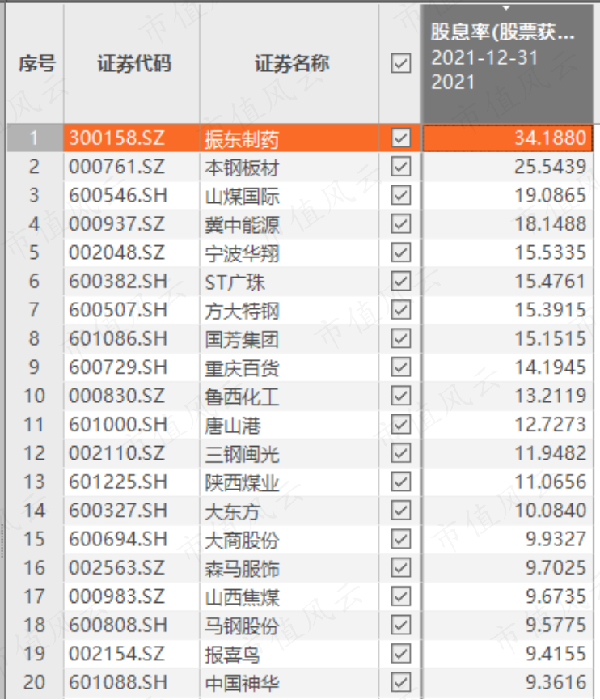
Task: Select dividend yield value 18.1488
Action: 550,223
